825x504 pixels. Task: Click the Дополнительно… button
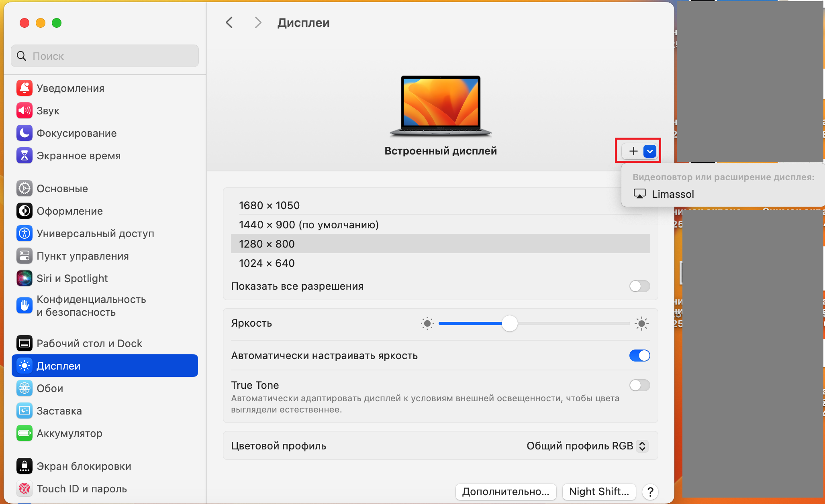click(x=506, y=492)
